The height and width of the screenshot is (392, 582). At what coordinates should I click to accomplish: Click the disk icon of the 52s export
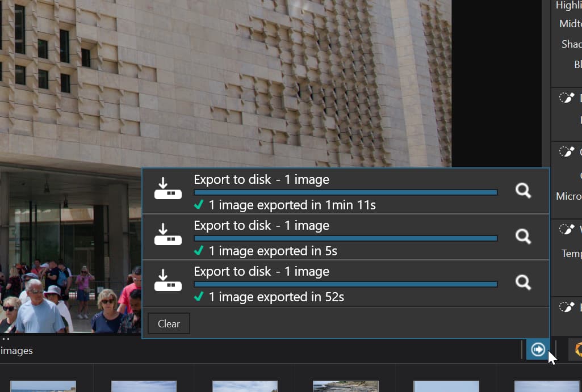[x=168, y=281]
